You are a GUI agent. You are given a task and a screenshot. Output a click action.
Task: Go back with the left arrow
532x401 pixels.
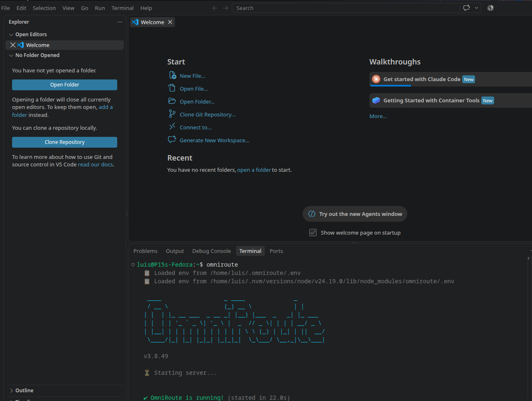[x=215, y=8]
